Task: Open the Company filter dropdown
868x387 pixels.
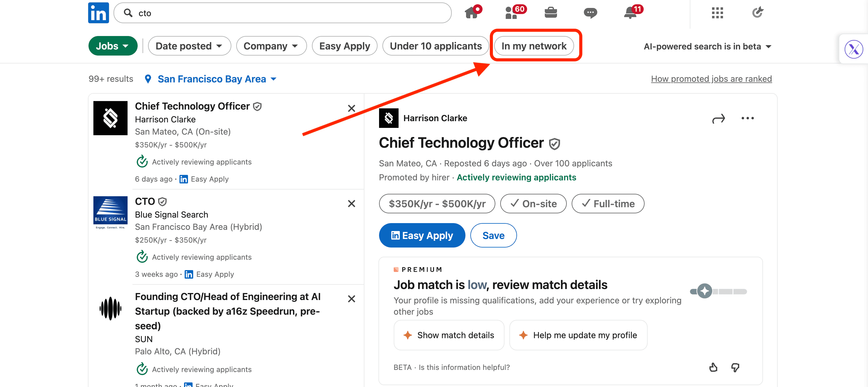Action: (x=271, y=46)
